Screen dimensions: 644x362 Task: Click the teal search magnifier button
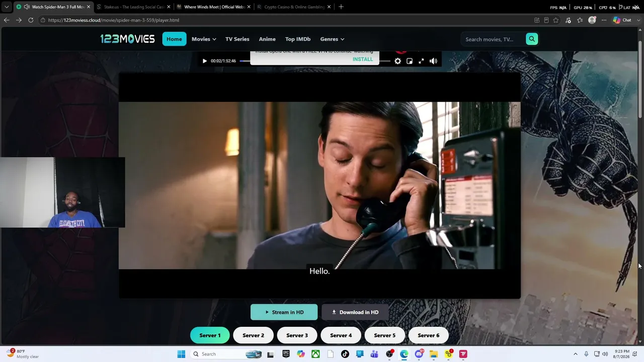[532, 39]
